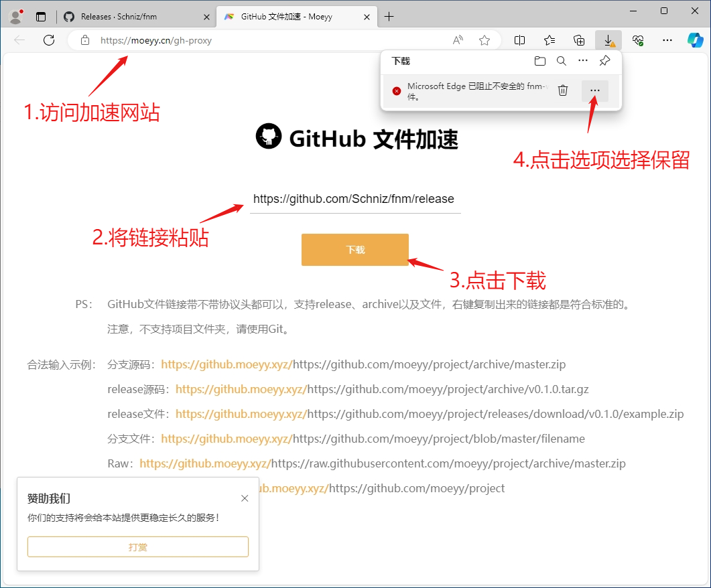Open more options in downloads panel header
The image size is (711, 588).
[x=583, y=61]
